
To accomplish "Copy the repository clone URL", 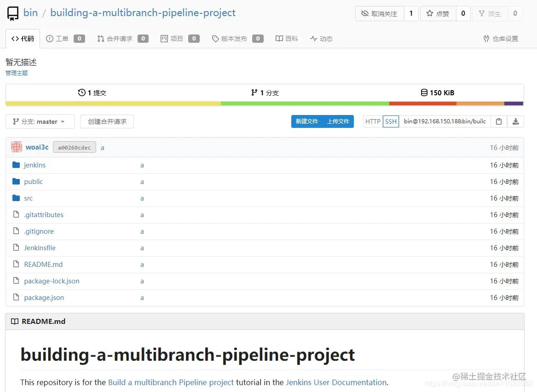I will [499, 121].
